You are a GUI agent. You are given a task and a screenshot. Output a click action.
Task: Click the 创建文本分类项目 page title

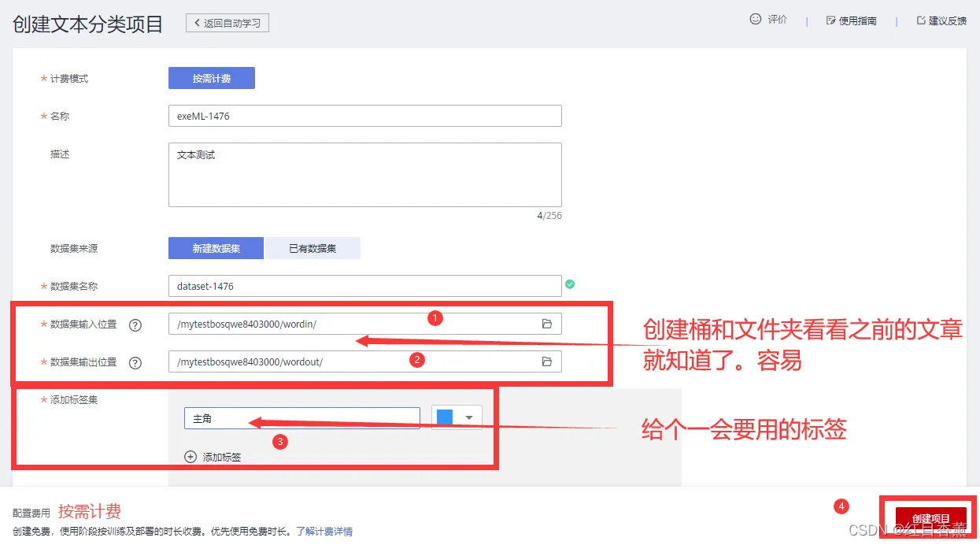pos(87,24)
